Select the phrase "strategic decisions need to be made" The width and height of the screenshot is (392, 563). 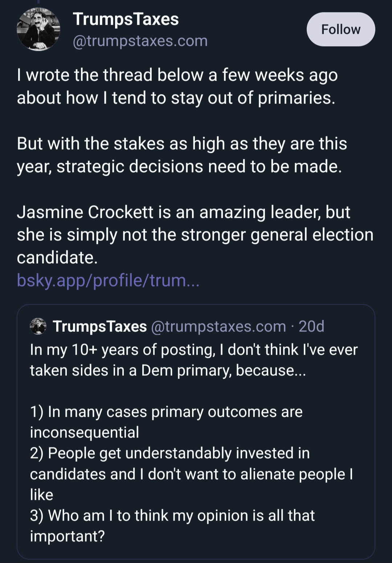pos(199,167)
